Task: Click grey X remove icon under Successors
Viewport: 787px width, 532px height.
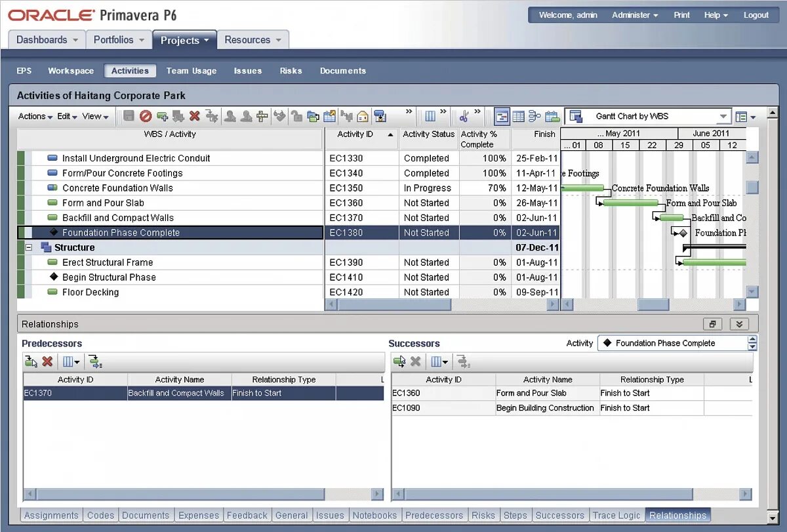Action: [415, 361]
